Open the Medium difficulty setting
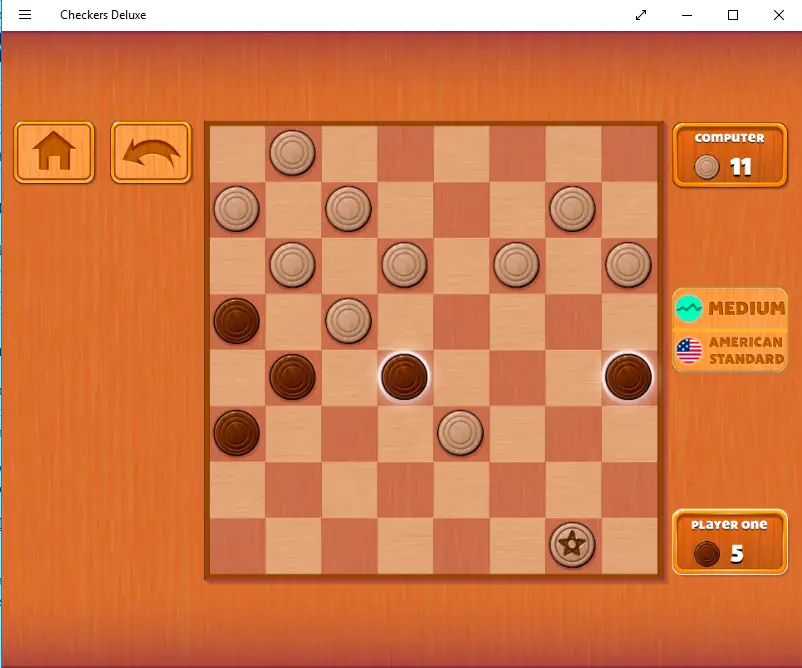This screenshot has height=668, width=802. click(x=730, y=309)
